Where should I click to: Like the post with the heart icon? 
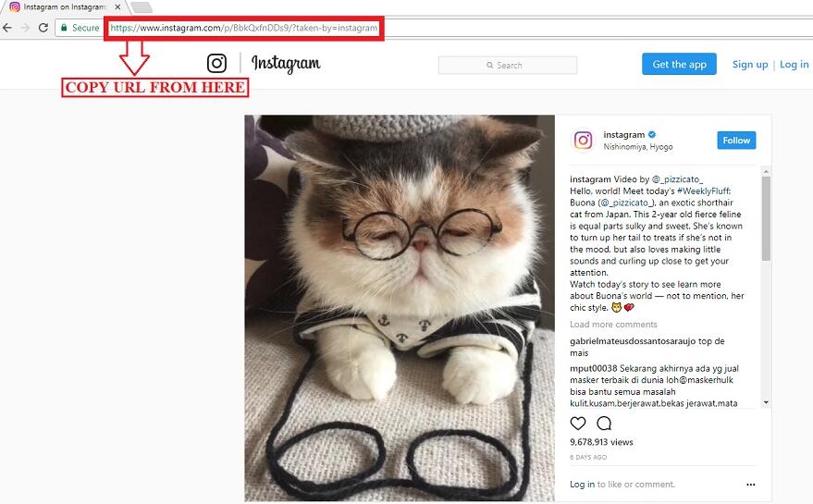click(578, 424)
